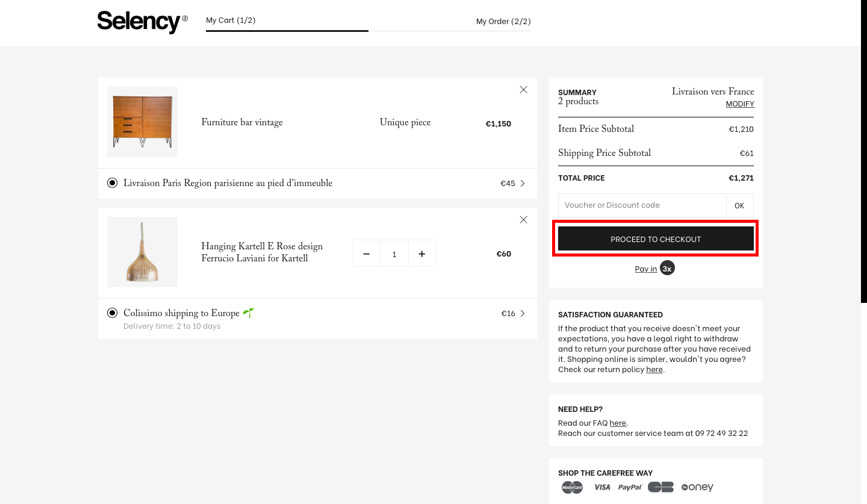The image size is (867, 504).
Task: Click the CB card payment icon
Action: point(660,487)
